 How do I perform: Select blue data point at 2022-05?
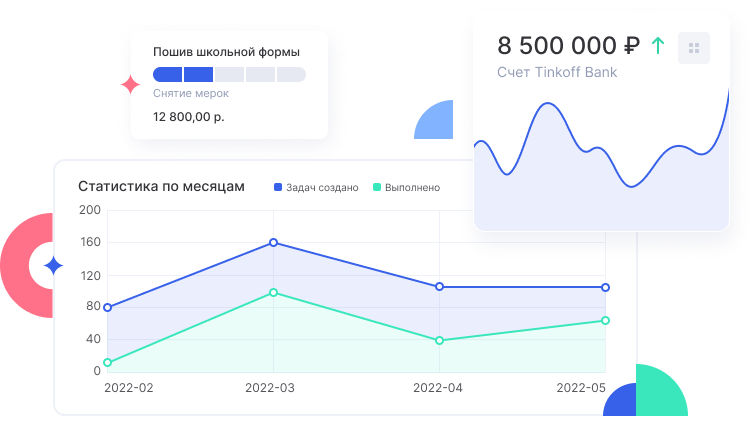606,287
